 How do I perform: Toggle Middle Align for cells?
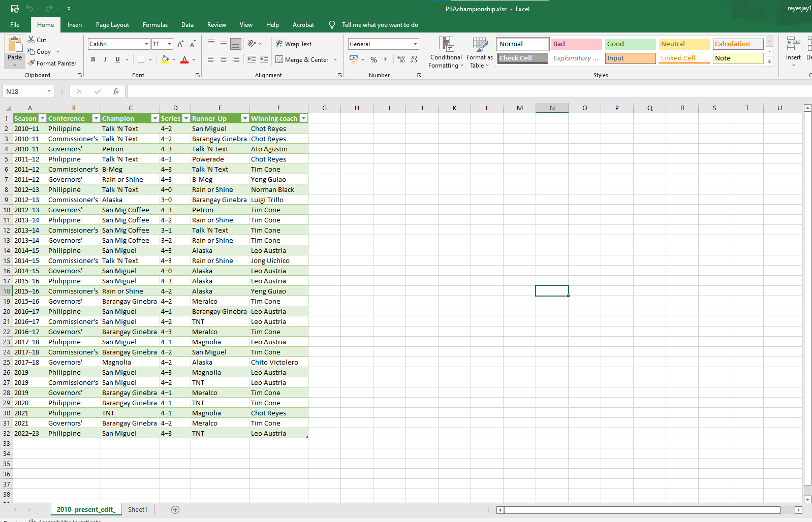pyautogui.click(x=224, y=44)
